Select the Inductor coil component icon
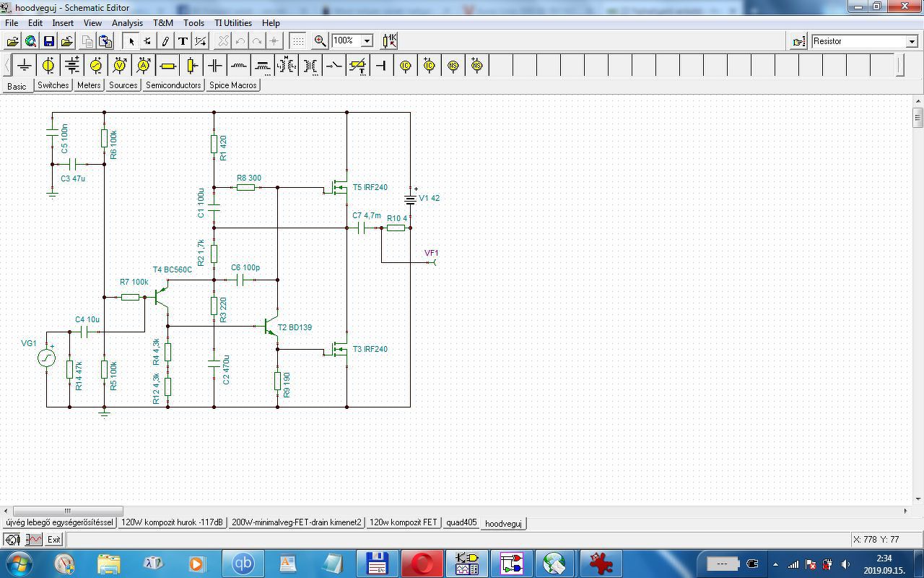 [x=239, y=66]
